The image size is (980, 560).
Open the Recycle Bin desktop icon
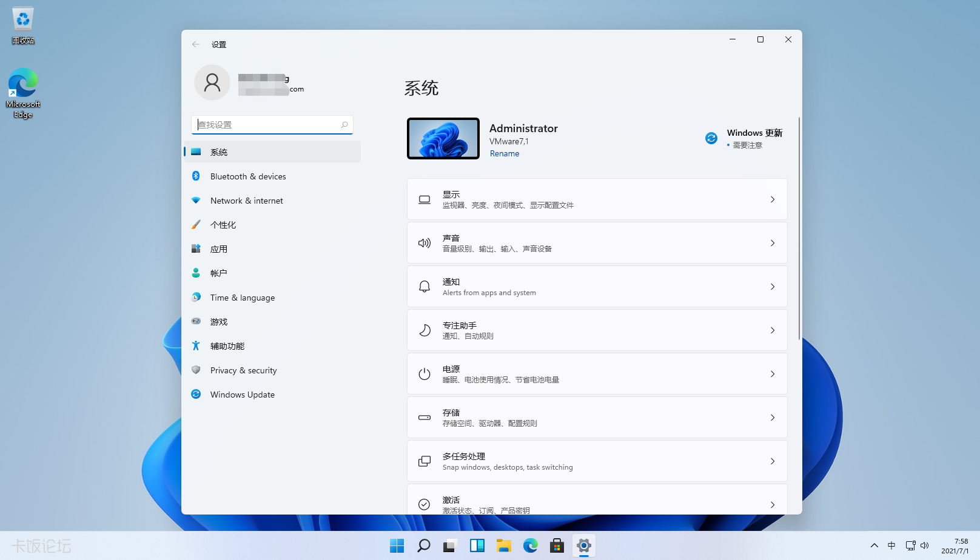point(23,25)
